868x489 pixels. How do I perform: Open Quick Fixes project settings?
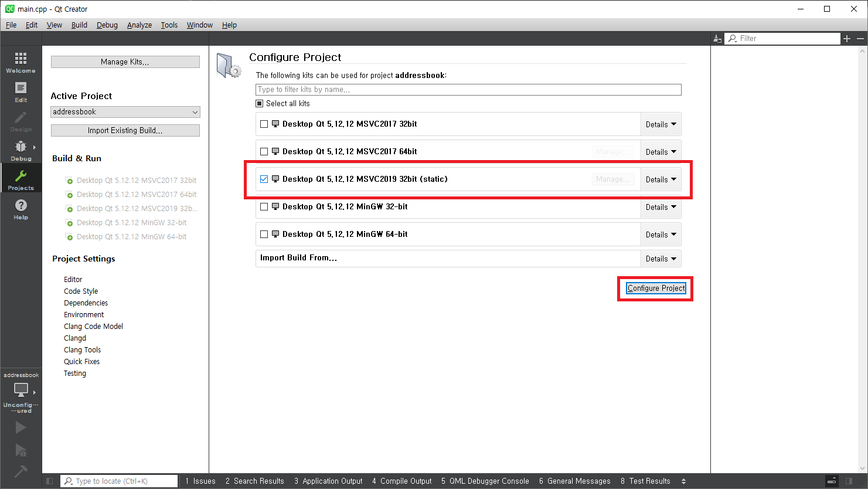pos(81,362)
